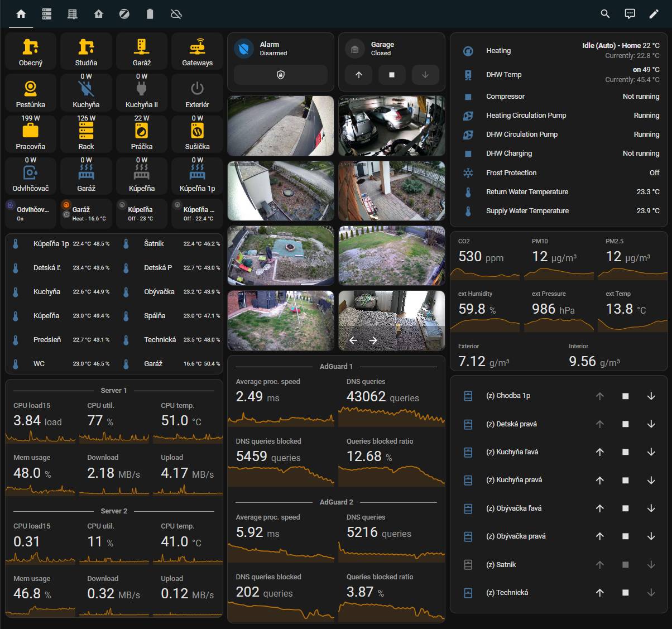672x629 pixels.
Task: Stop the Obývačka pravá blind
Action: pos(625,536)
